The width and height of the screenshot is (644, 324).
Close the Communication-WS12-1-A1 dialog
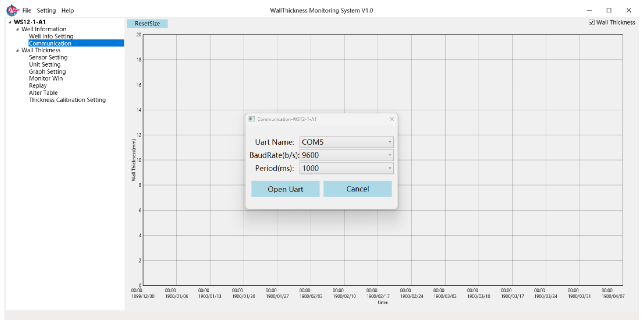pos(392,119)
